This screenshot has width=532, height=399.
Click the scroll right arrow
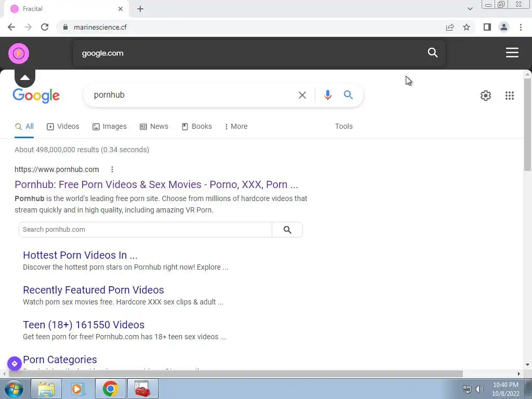(519, 374)
